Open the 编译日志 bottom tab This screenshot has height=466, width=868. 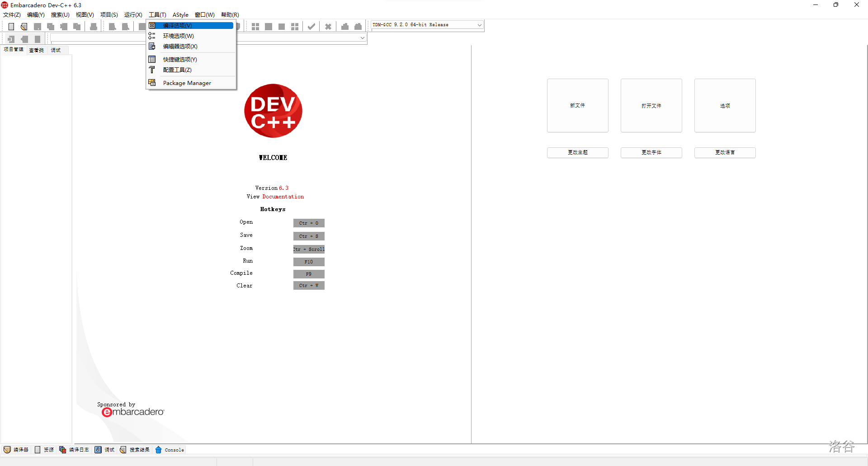click(74, 450)
